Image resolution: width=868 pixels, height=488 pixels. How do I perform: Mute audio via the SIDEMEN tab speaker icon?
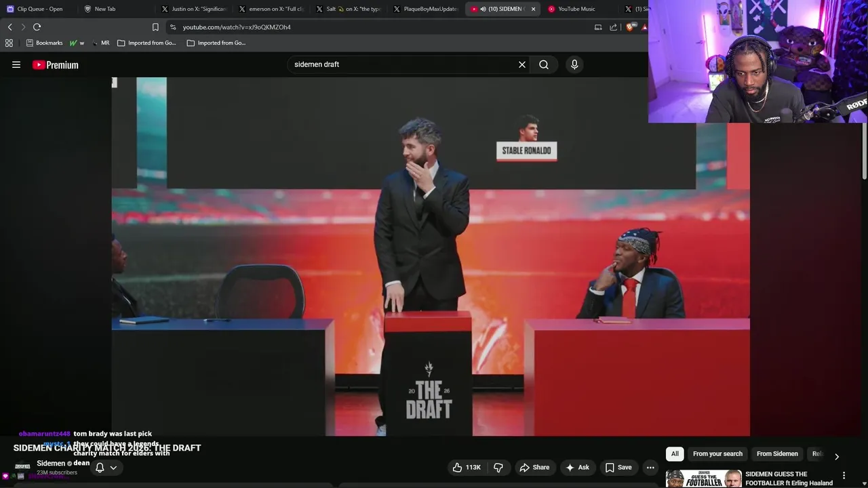click(483, 9)
